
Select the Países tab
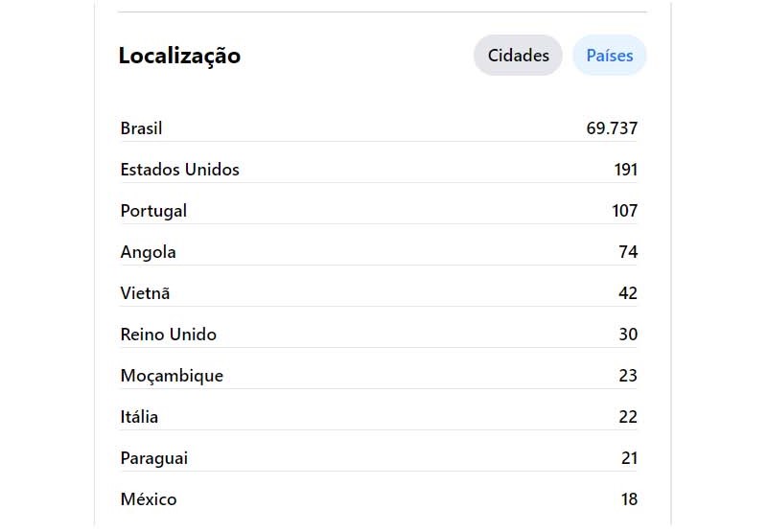coord(610,56)
